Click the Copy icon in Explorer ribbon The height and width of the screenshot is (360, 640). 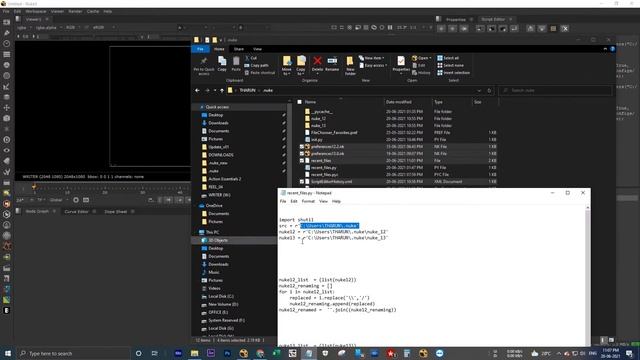(222, 64)
